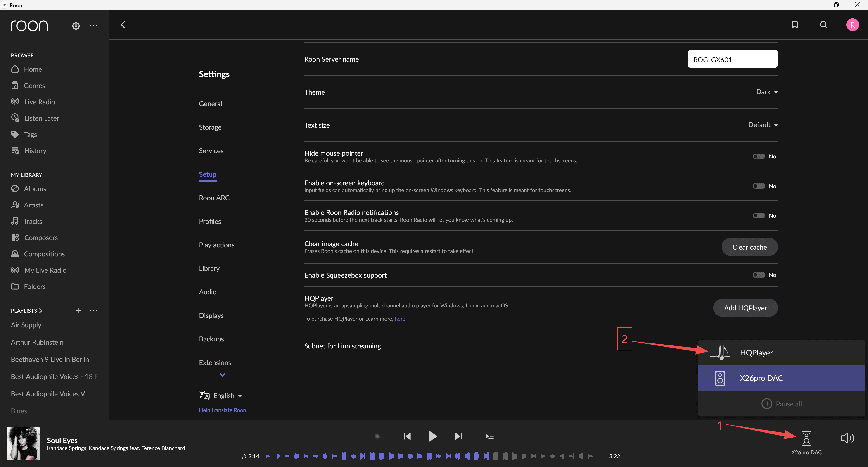
Task: Click Pause all in the zone popup
Action: coord(781,404)
